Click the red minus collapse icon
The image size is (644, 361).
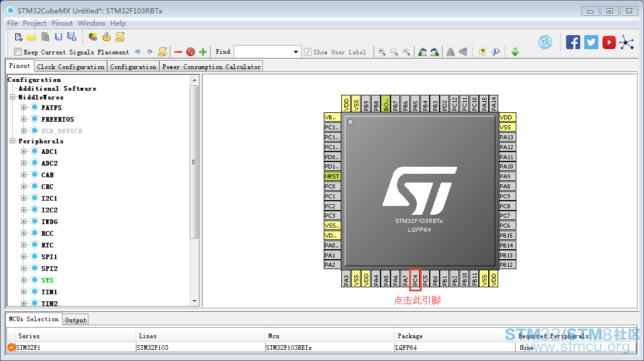tap(178, 51)
